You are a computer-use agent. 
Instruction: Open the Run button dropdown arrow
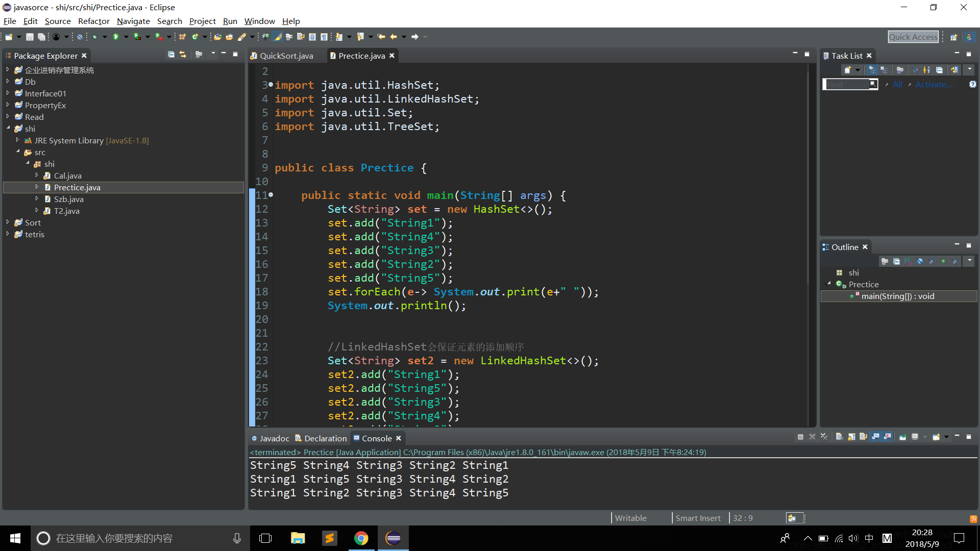(x=126, y=37)
